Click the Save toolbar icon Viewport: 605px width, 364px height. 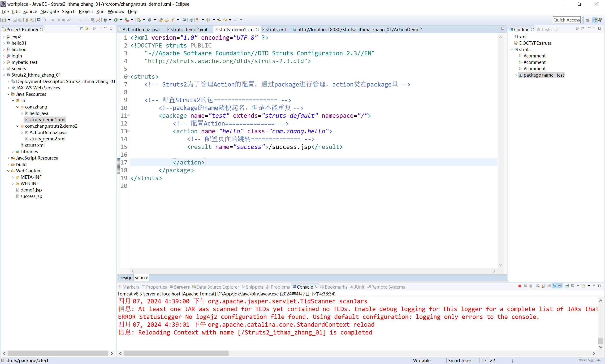[x=15, y=20]
